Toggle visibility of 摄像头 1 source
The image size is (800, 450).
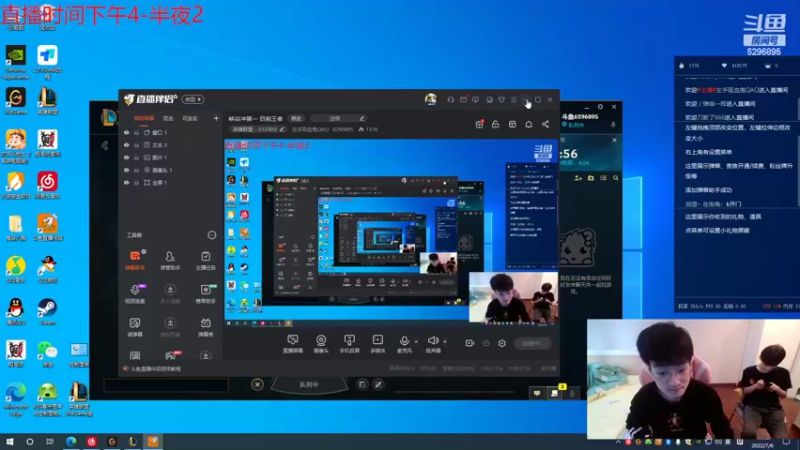[127, 170]
